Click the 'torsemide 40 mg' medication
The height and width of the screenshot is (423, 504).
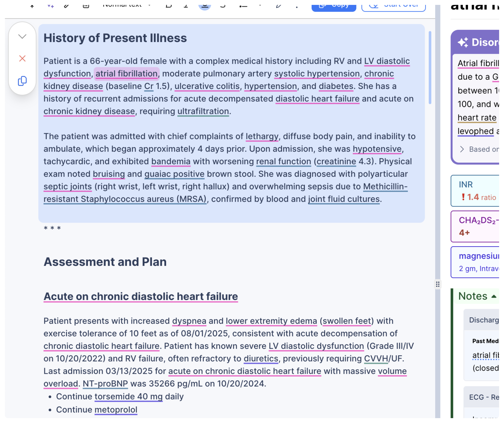point(128,397)
